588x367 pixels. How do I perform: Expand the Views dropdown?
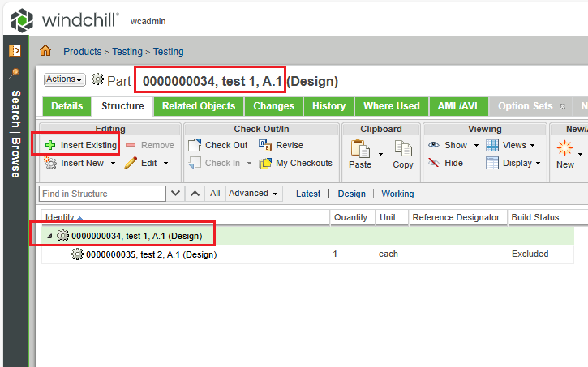click(513, 145)
